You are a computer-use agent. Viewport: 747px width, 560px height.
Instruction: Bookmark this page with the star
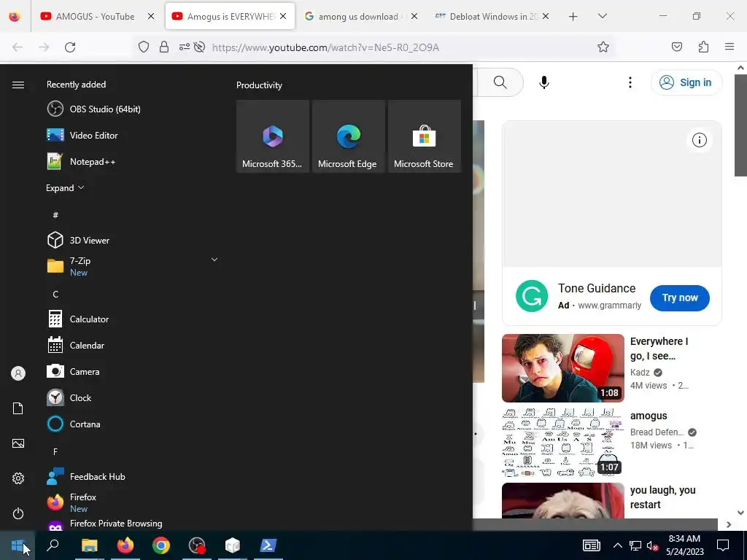(x=603, y=47)
